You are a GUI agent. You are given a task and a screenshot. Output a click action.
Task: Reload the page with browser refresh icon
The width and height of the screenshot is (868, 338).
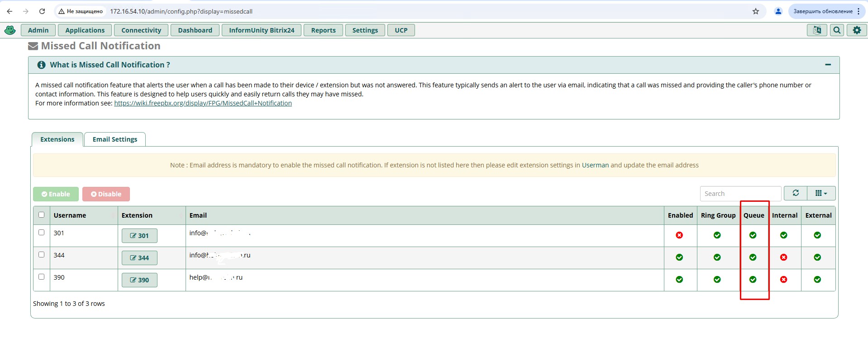(x=42, y=11)
